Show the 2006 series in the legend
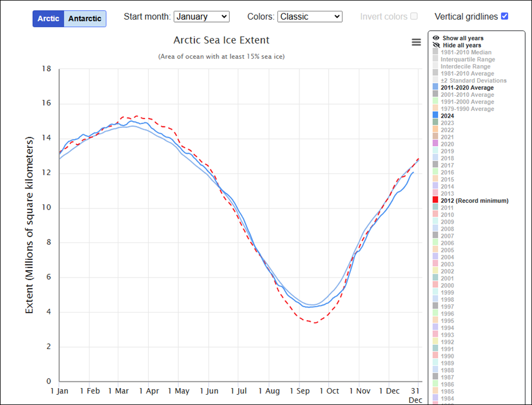The image size is (532, 405). (x=447, y=243)
